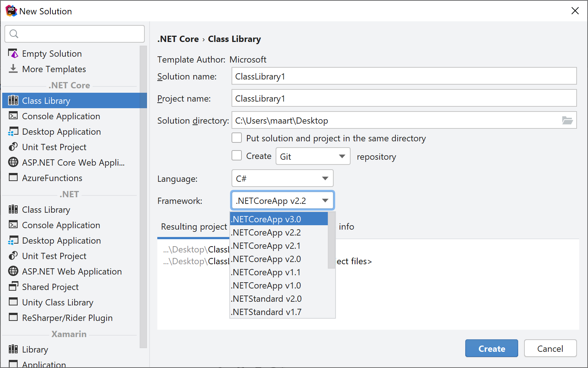Choose .NETCoreApp v2.0 from framework list
The width and height of the screenshot is (588, 368).
pos(279,259)
